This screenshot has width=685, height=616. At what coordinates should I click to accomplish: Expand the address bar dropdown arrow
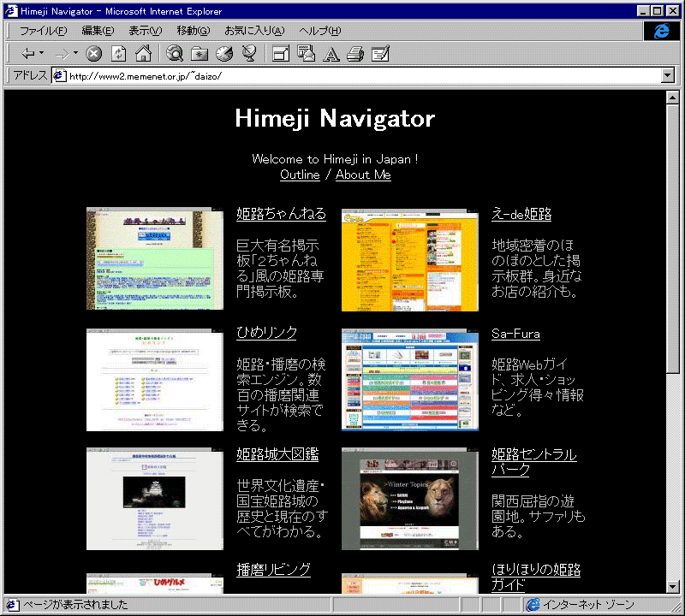[667, 75]
